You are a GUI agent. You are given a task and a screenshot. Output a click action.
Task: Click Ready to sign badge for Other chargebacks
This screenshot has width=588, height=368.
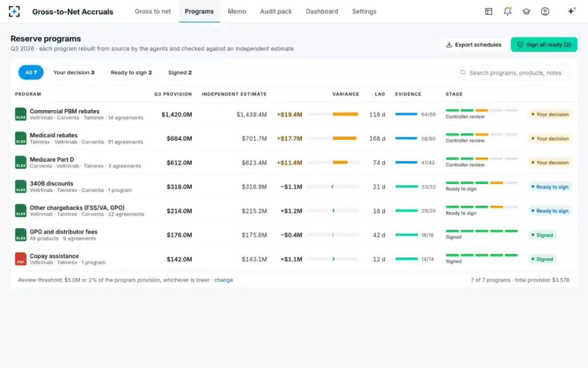coord(550,210)
